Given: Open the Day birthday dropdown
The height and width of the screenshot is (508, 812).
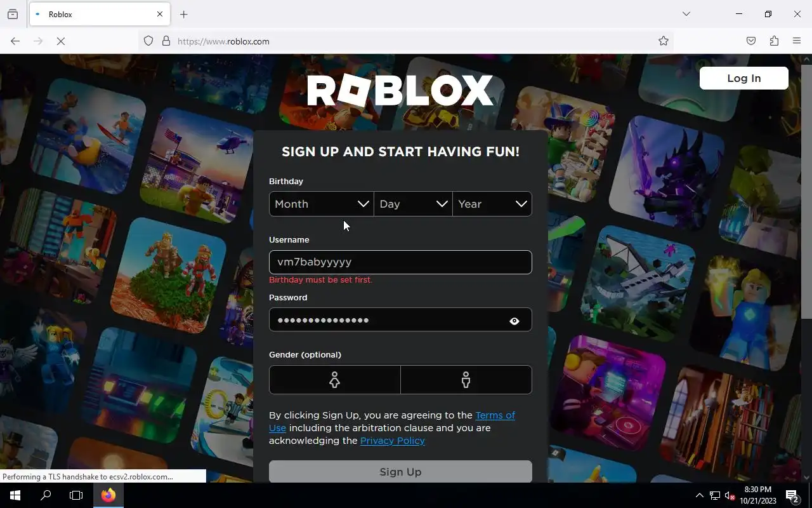Looking at the screenshot, I should (x=414, y=204).
